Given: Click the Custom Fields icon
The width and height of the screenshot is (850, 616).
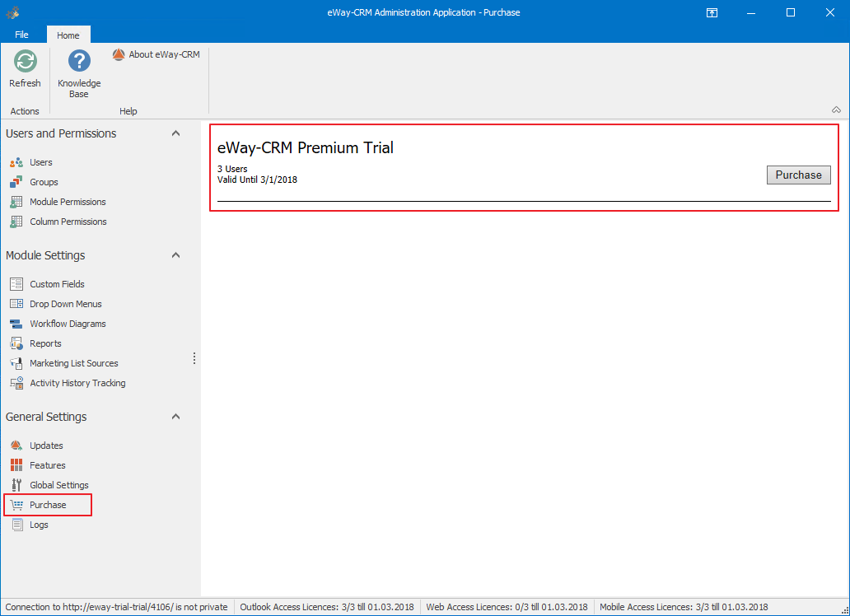Looking at the screenshot, I should [16, 284].
